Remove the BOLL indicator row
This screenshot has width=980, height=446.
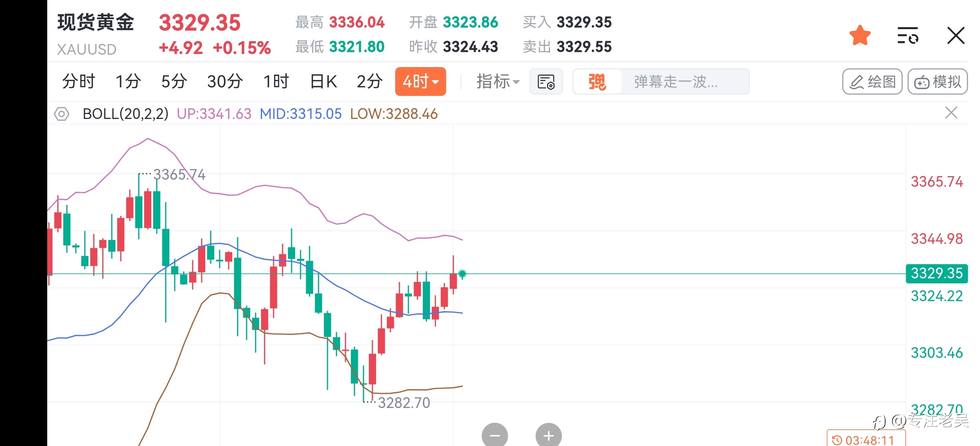click(x=951, y=113)
